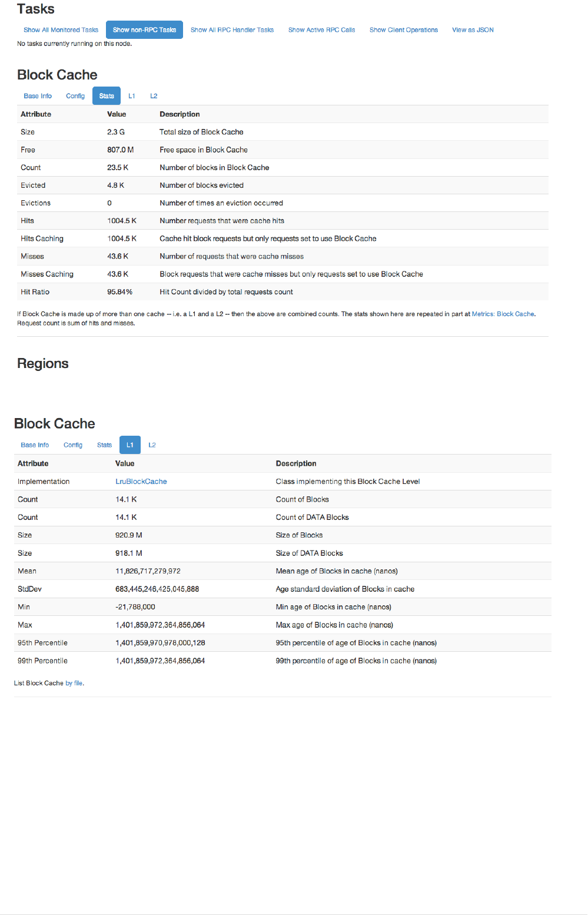Viewport: 588px width, 915px height.
Task: Select the 4.8 K evicted value
Action: [115, 185]
